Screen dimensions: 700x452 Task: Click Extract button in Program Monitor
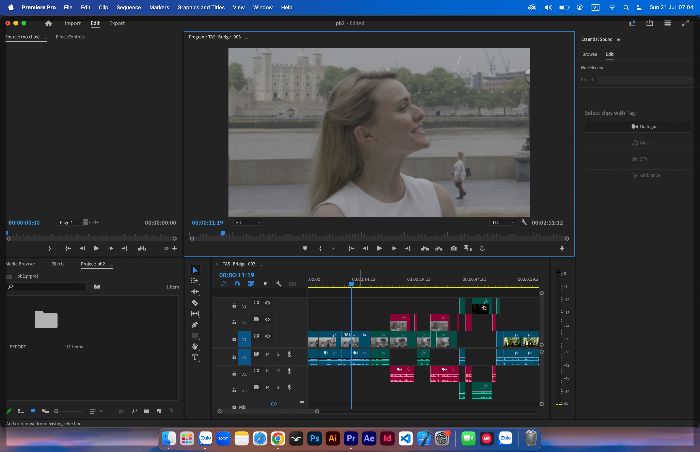(x=439, y=248)
